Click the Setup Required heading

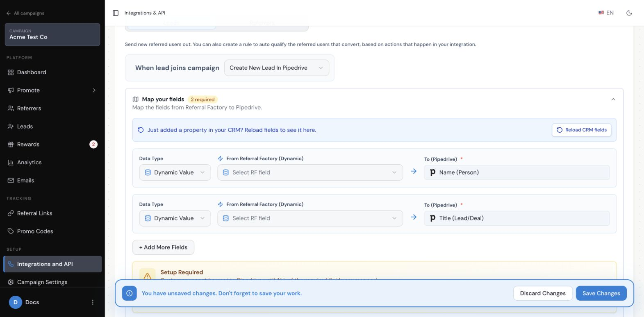[182, 272]
